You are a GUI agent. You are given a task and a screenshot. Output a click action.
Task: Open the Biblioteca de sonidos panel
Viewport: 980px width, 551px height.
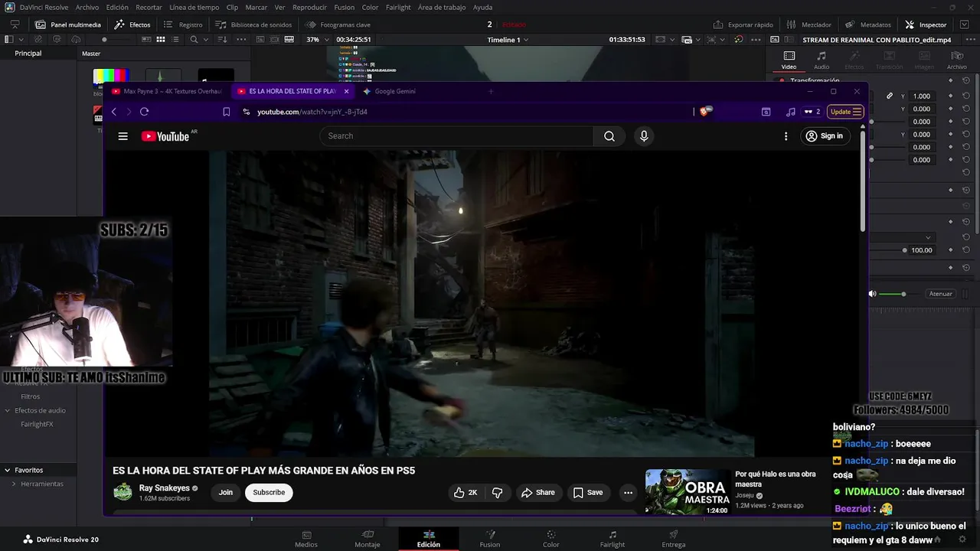point(253,24)
